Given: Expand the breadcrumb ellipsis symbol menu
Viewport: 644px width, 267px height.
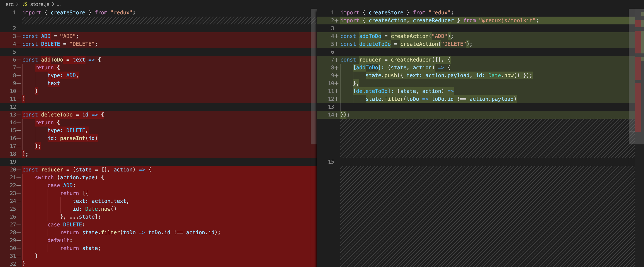Looking at the screenshot, I should pyautogui.click(x=58, y=4).
